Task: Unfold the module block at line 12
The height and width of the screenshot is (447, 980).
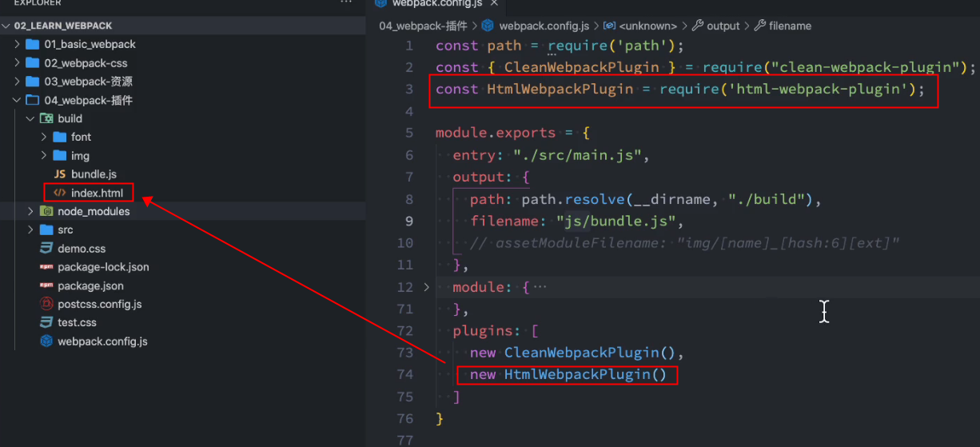Action: [426, 286]
